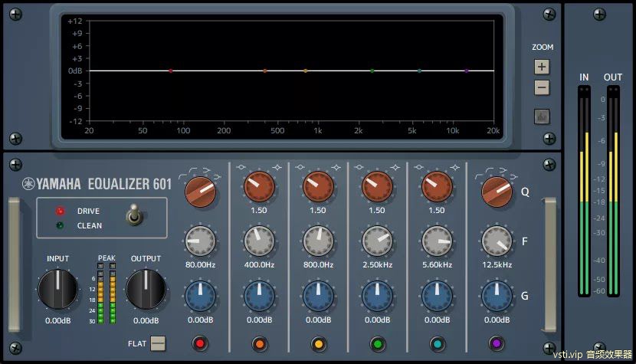Click the 80.00Hz frequency value
The width and height of the screenshot is (636, 364).
[x=200, y=264]
